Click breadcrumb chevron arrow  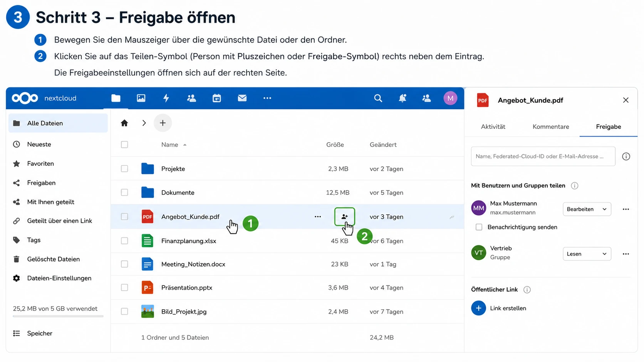click(x=144, y=123)
